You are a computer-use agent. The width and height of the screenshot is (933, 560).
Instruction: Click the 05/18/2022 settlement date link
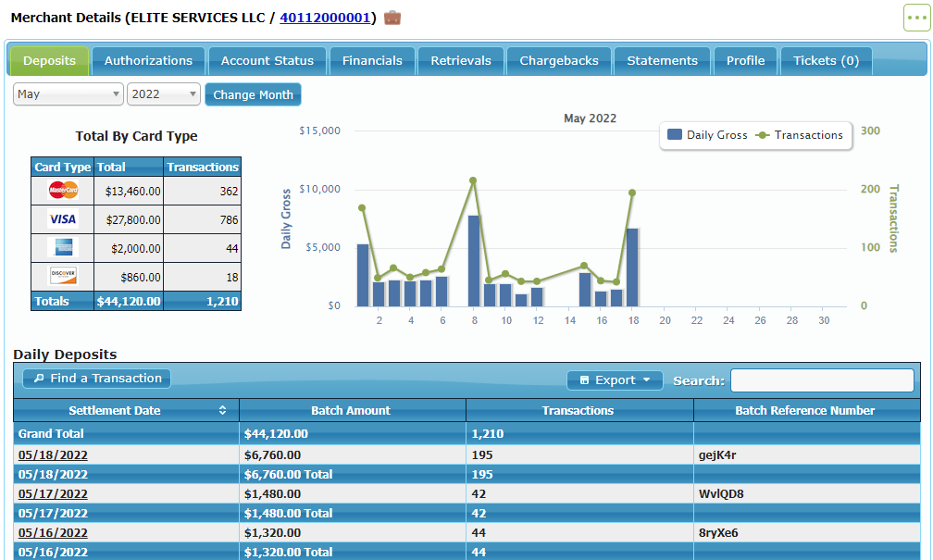(53, 454)
